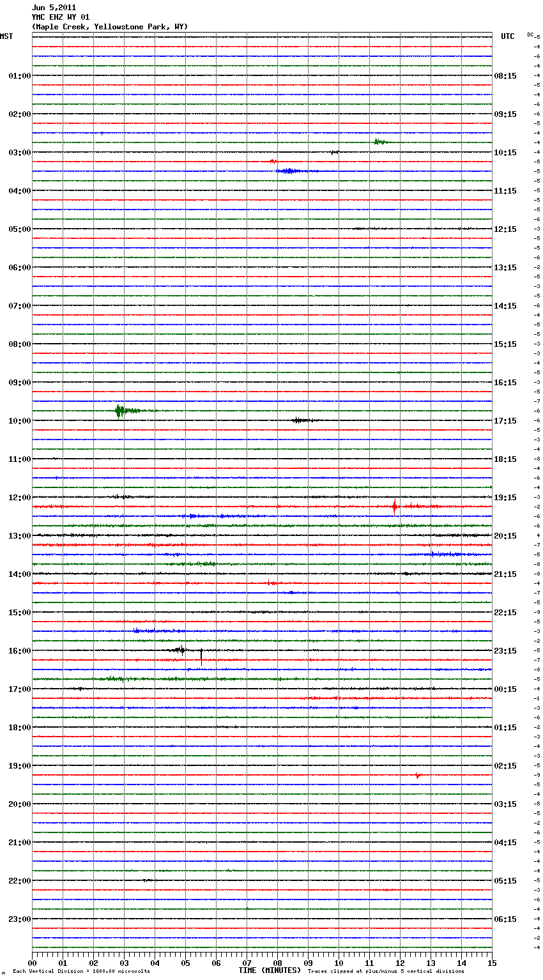
Task: Select the 09:00 MST time label
Action: (x=20, y=383)
